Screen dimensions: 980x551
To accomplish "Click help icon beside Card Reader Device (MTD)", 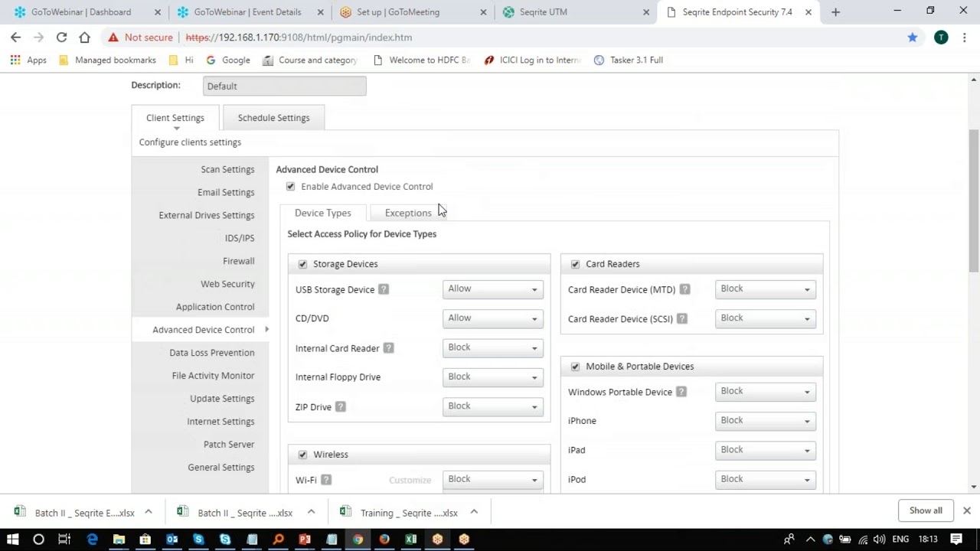I will [x=684, y=289].
